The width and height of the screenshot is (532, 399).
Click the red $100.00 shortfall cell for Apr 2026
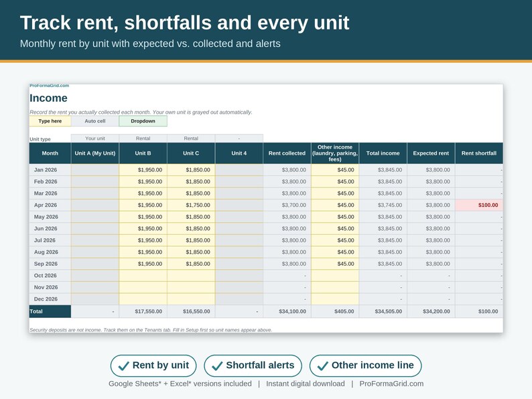tap(479, 205)
